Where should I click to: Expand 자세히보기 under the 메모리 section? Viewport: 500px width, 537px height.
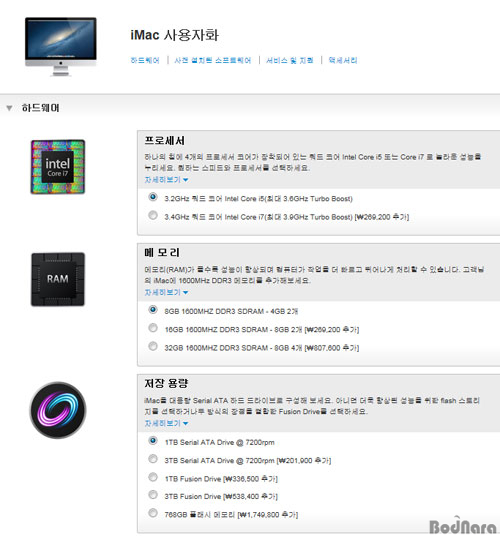click(x=166, y=292)
